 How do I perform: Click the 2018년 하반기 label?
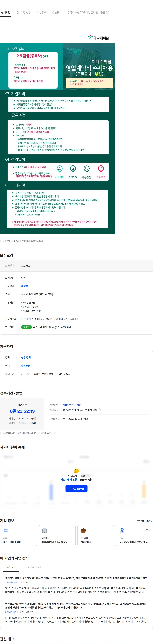pos(11,582)
